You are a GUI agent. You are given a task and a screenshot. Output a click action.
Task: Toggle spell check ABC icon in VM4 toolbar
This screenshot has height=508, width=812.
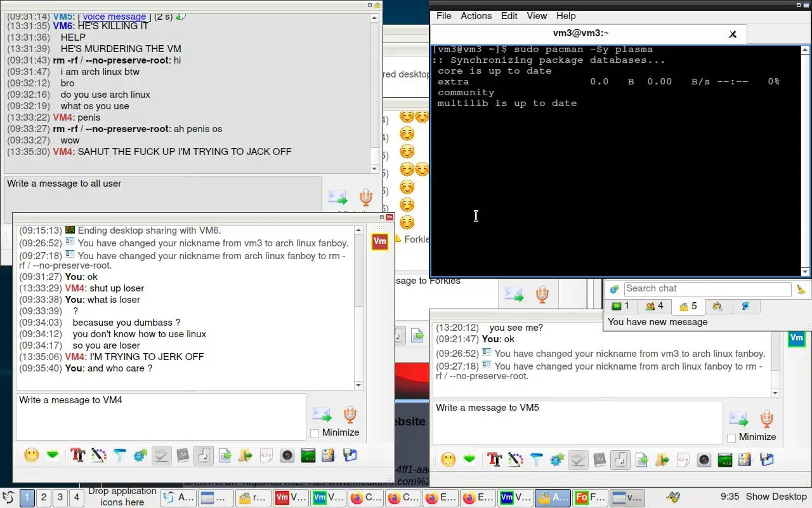point(162,455)
